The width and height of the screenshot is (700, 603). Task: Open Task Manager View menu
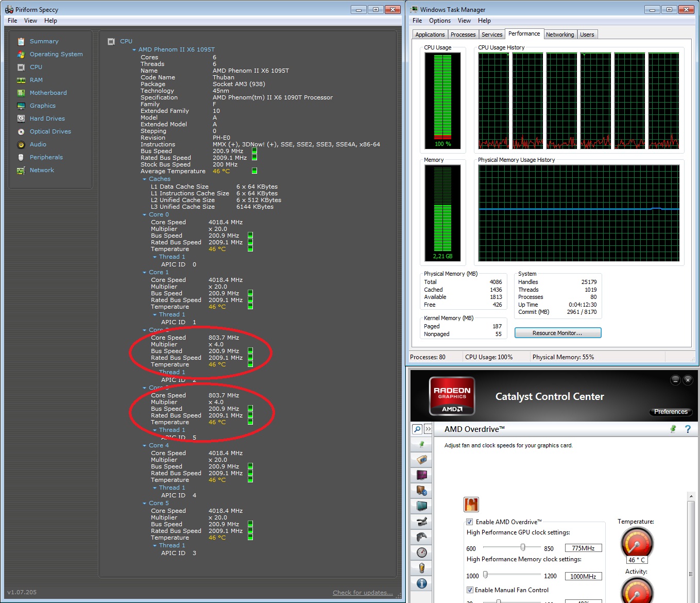click(464, 21)
